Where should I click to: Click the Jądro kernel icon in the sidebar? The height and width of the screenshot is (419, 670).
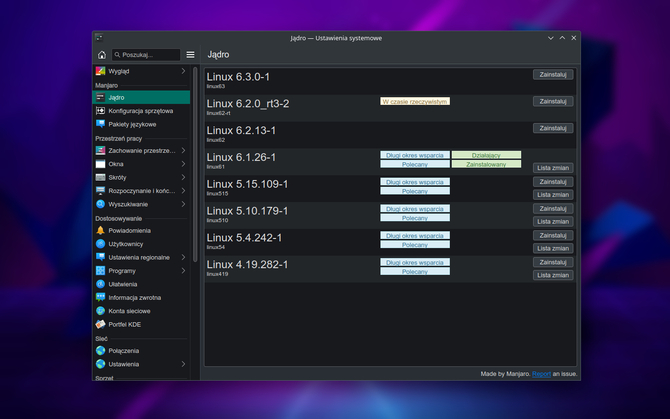tap(100, 97)
